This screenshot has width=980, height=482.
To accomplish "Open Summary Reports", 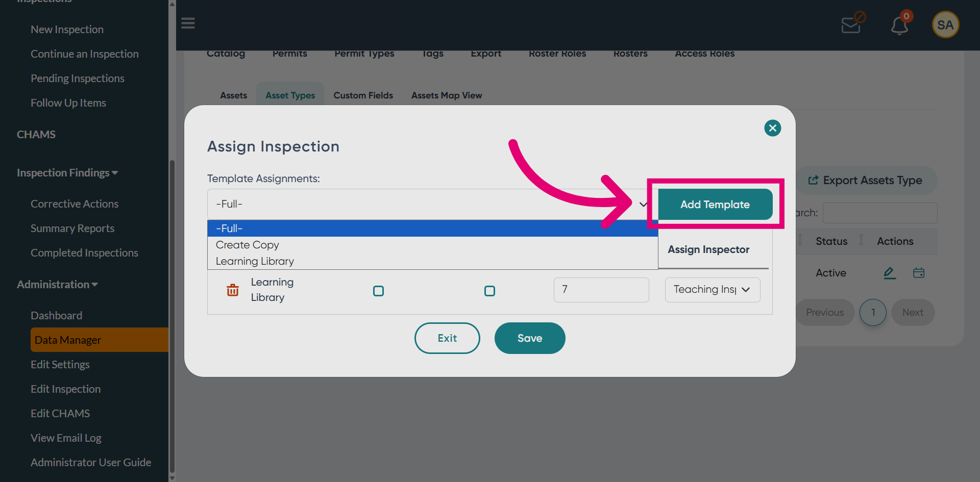I will [72, 229].
